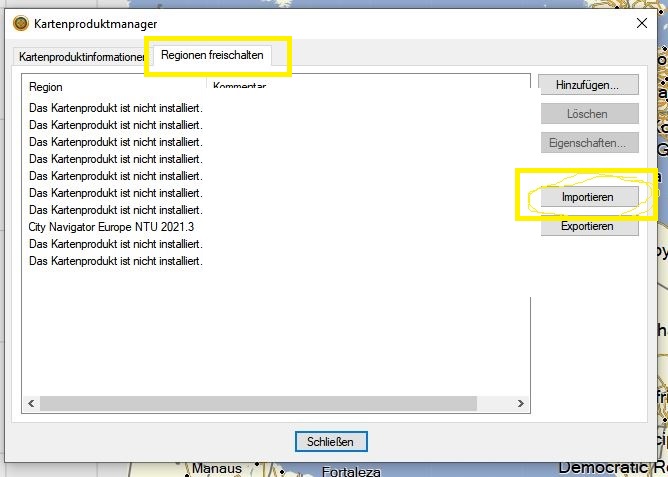Click the Löschen button

click(588, 114)
